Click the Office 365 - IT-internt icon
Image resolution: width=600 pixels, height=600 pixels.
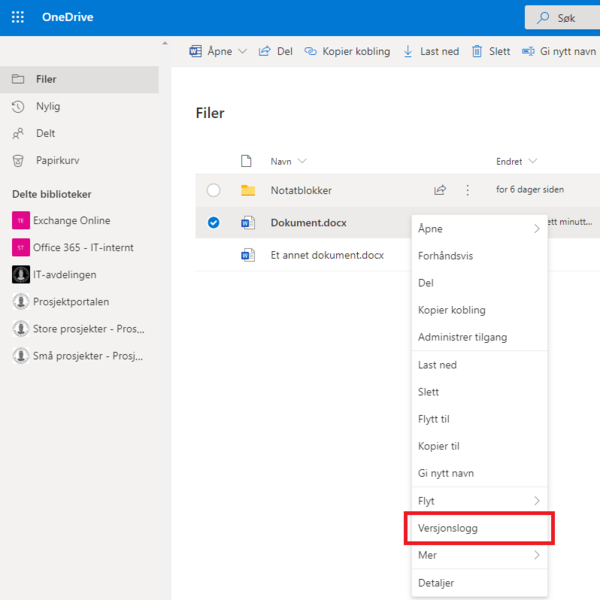click(21, 248)
